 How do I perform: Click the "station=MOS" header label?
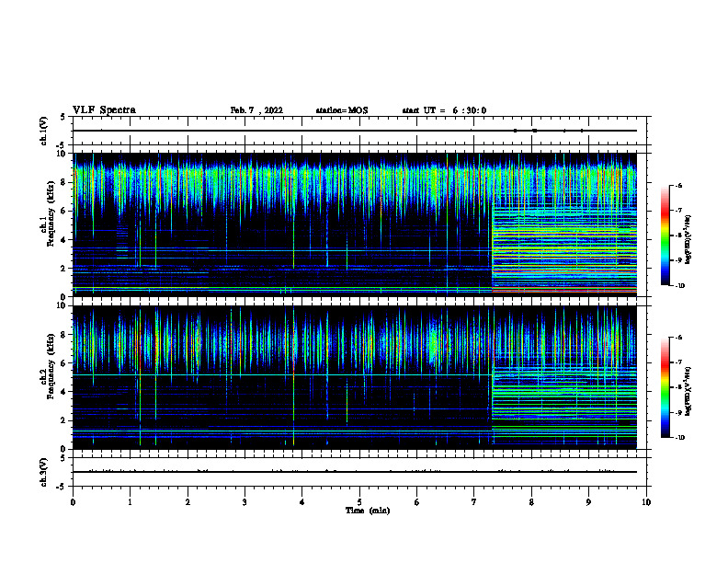click(342, 110)
